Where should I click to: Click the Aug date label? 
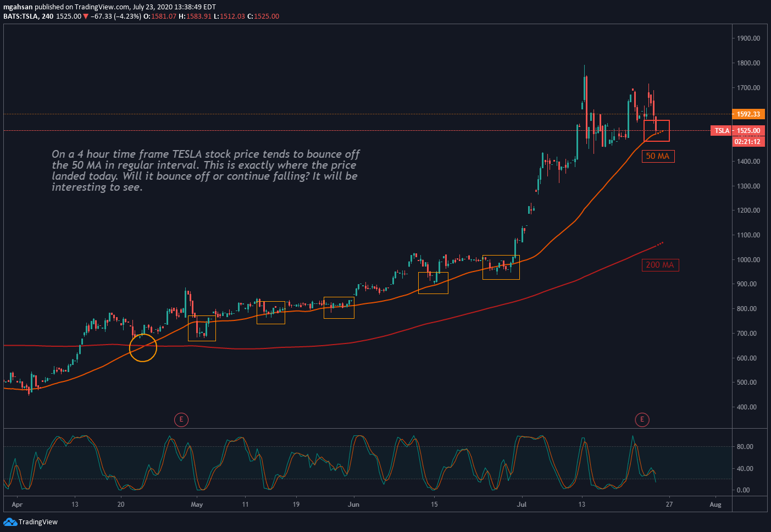(715, 505)
